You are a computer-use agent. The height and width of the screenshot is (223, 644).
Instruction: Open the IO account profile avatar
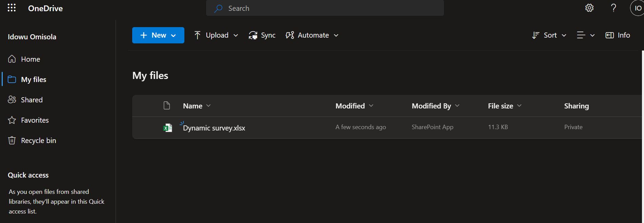pos(637,8)
